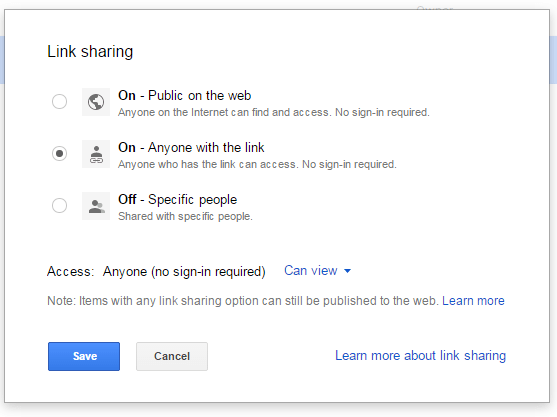This screenshot has height=417, width=557.
Task: Click the 'Anyone (no sign-in required)' access text
Action: pos(184,272)
